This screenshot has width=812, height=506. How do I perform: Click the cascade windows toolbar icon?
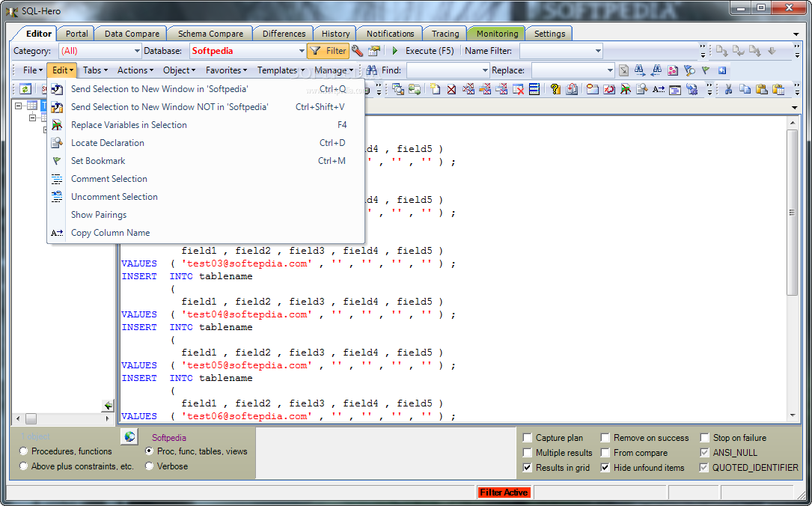[x=397, y=89]
